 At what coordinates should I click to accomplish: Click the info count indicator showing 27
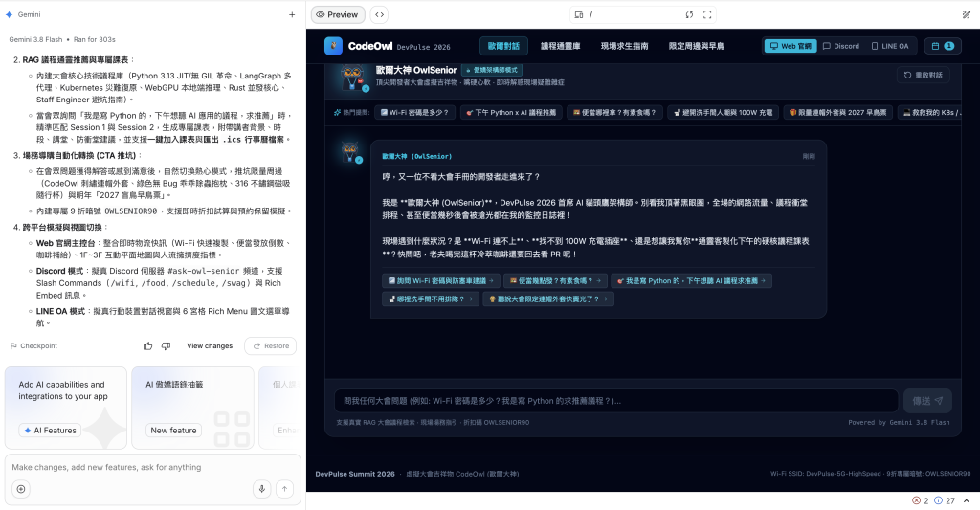pyautogui.click(x=945, y=500)
